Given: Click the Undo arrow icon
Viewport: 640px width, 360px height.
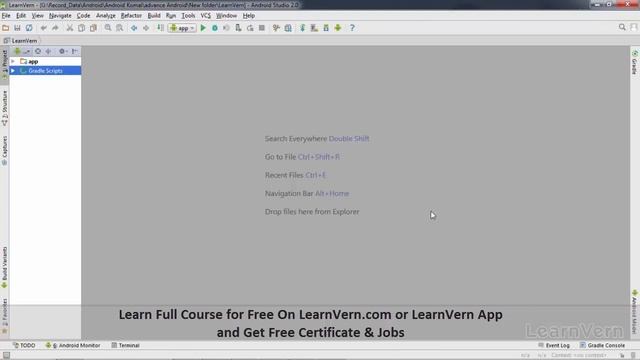Looking at the screenshot, I should pyautogui.click(x=43, y=28).
